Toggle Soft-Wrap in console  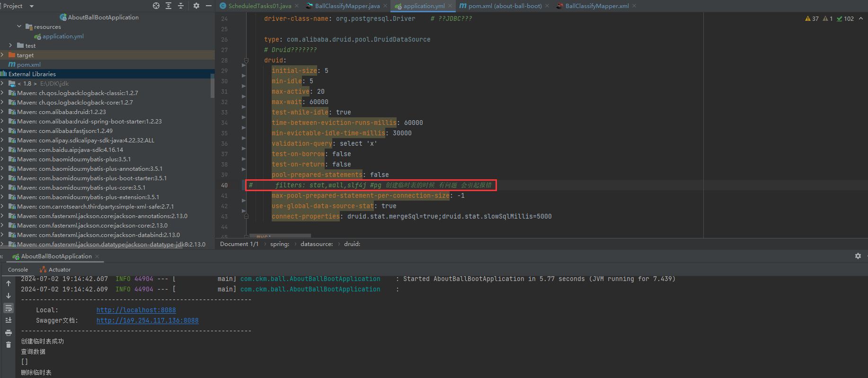(x=9, y=308)
